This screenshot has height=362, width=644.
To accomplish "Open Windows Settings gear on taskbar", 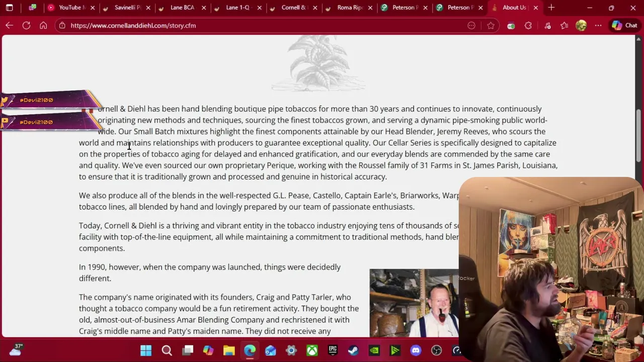I will [291, 350].
